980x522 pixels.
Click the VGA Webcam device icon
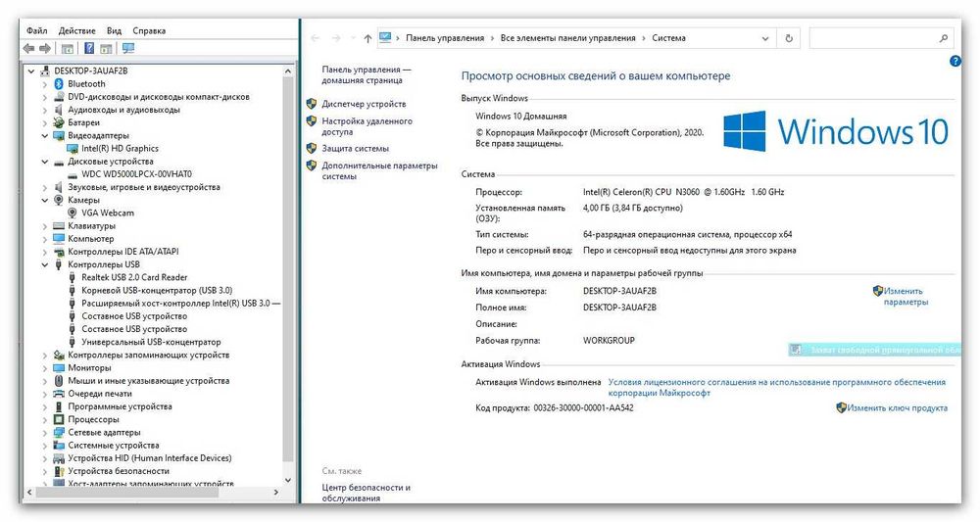[73, 213]
